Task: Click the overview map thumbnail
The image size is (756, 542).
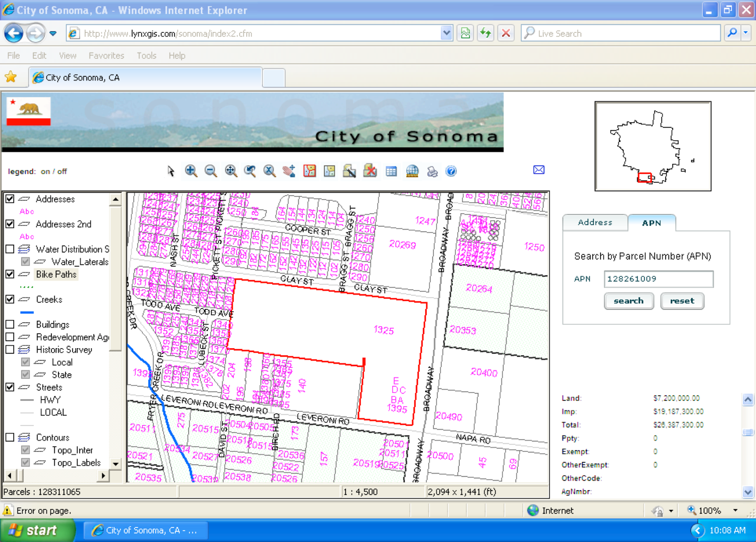Action: [653, 146]
